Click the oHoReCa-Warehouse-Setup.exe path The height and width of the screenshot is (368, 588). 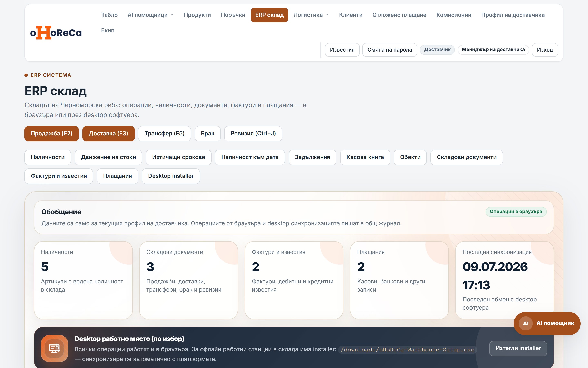pos(407,350)
